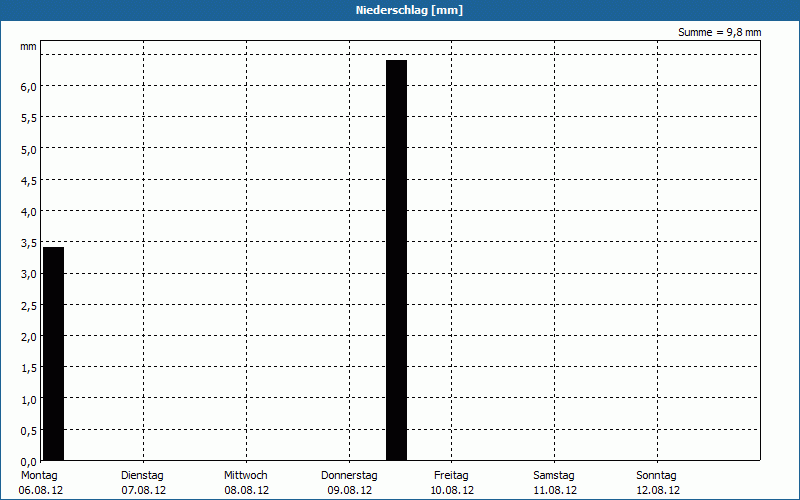Click the date 11.08.12
The width and height of the screenshot is (800, 500).
[555, 491]
